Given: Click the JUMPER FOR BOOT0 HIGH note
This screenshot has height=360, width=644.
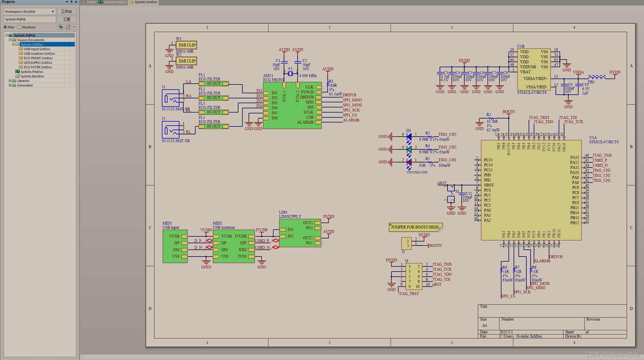Looking at the screenshot, I should pyautogui.click(x=416, y=227).
